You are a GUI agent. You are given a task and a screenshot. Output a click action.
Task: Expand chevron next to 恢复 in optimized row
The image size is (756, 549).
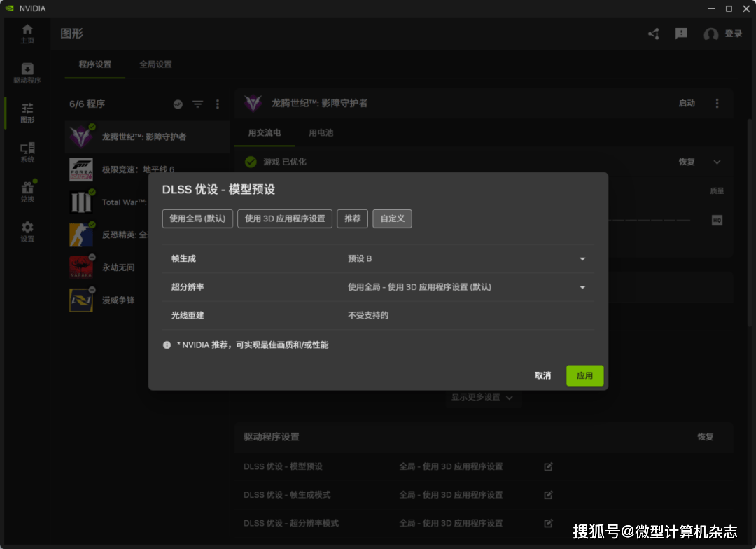717,162
